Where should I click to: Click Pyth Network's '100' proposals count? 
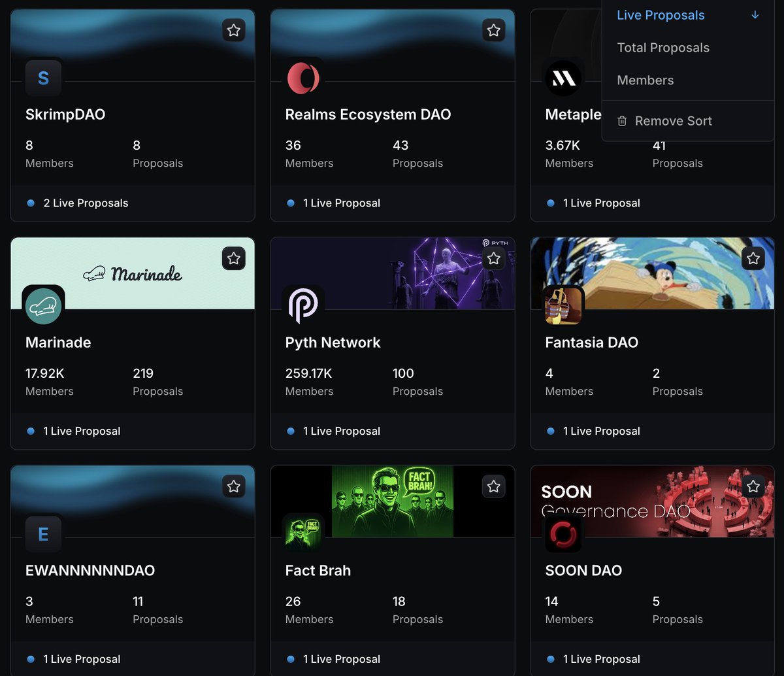tap(403, 373)
